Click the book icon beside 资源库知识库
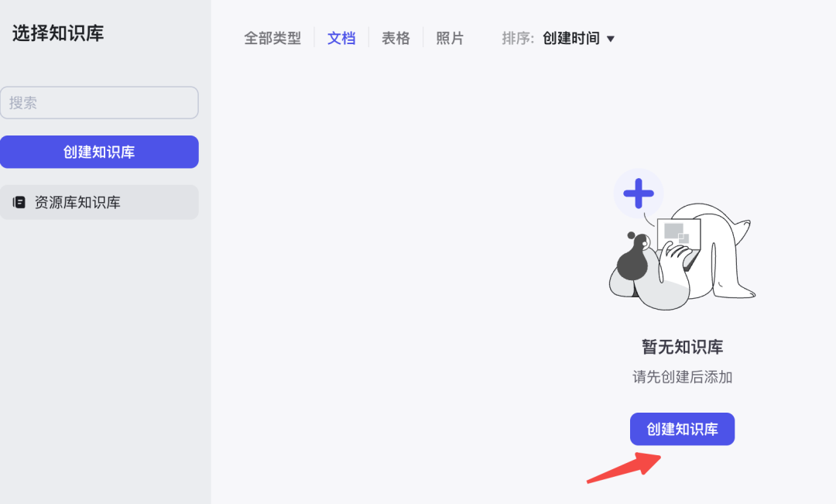The height and width of the screenshot is (504, 836). 19,202
